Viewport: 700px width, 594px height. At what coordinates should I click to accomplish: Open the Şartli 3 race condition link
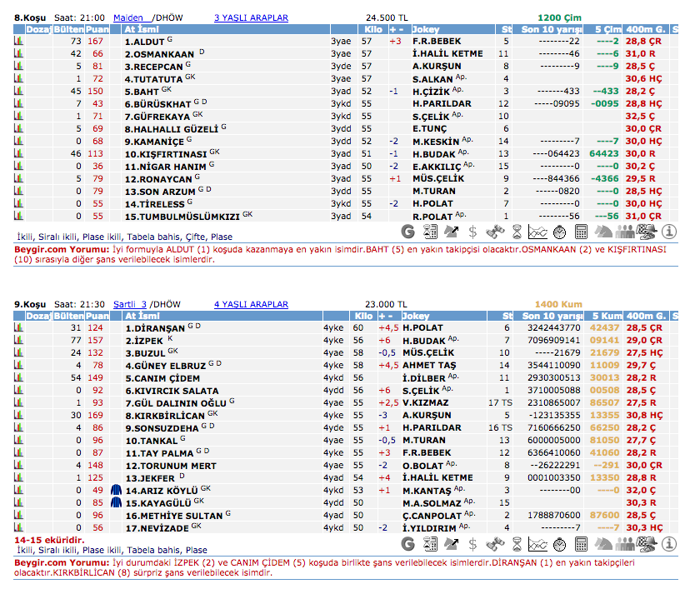(129, 305)
